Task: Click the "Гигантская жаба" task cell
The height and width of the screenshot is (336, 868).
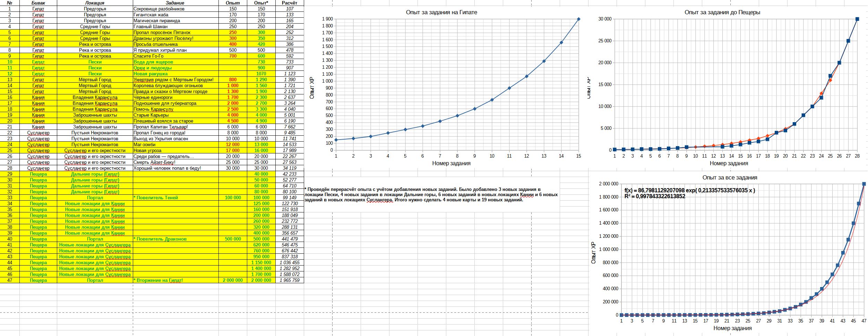Action: (x=151, y=15)
